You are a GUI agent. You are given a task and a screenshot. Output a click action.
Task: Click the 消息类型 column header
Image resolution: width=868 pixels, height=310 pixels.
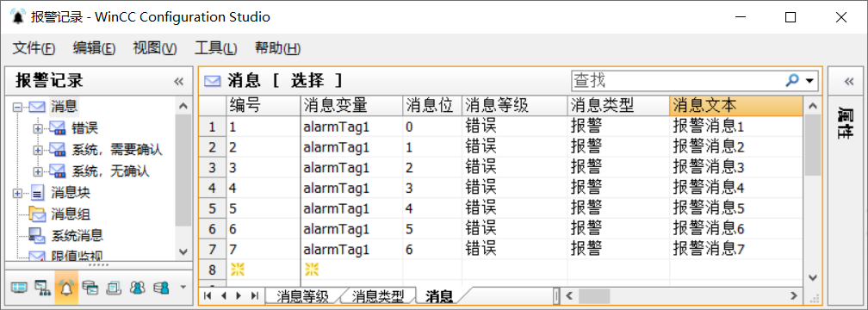coord(618,105)
